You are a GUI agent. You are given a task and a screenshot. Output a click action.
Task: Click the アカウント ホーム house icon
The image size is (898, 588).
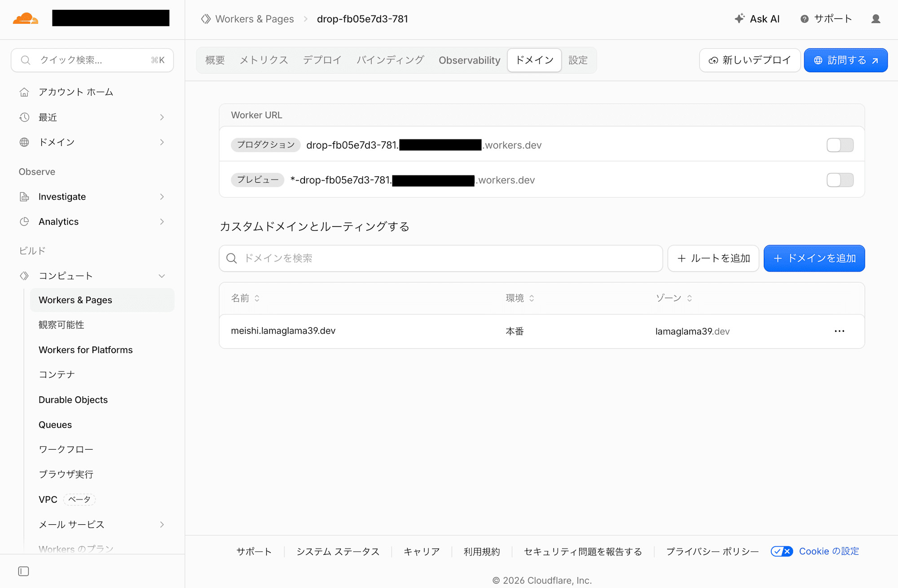[x=24, y=92]
